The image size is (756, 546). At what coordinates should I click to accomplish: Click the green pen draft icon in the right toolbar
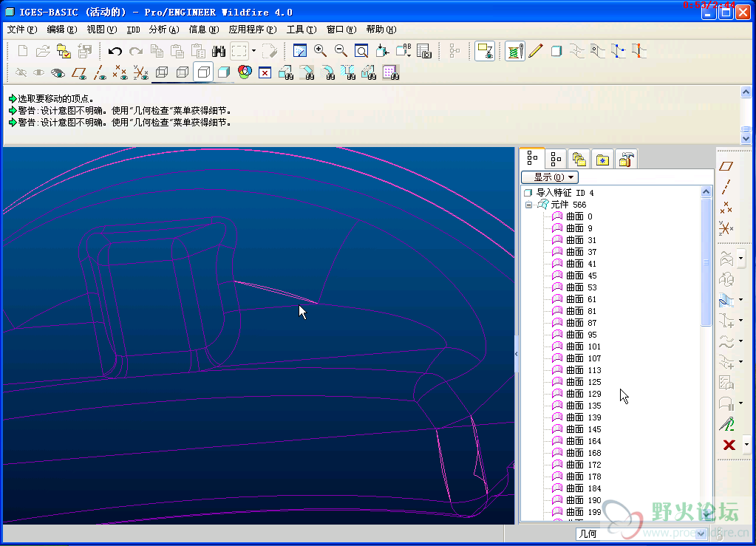pyautogui.click(x=727, y=424)
